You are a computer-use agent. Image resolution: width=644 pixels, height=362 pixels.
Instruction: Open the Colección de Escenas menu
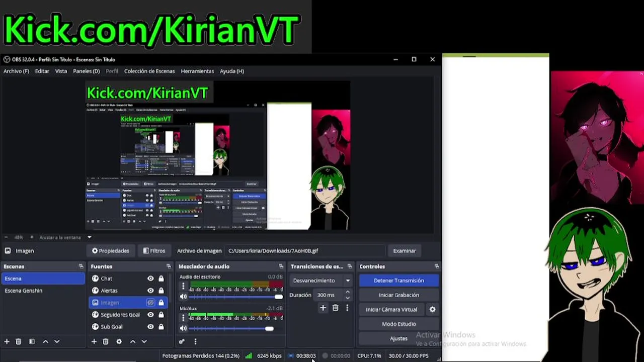149,71
